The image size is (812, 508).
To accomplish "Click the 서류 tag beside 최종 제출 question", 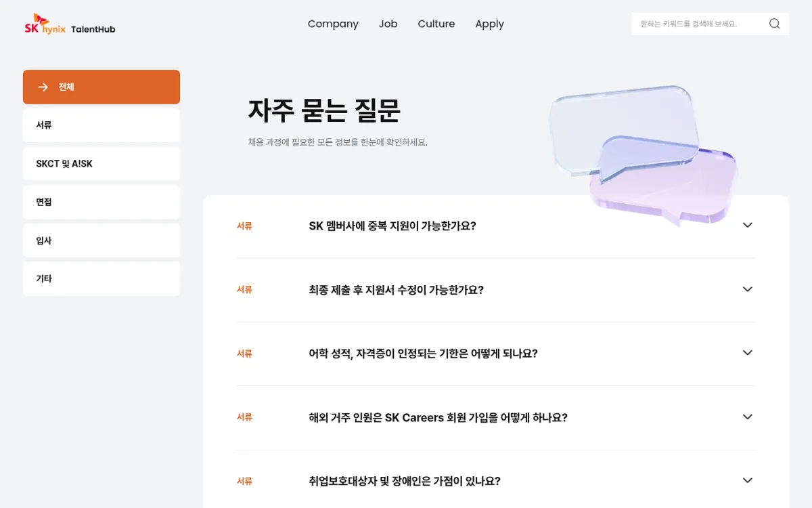I will coord(244,290).
